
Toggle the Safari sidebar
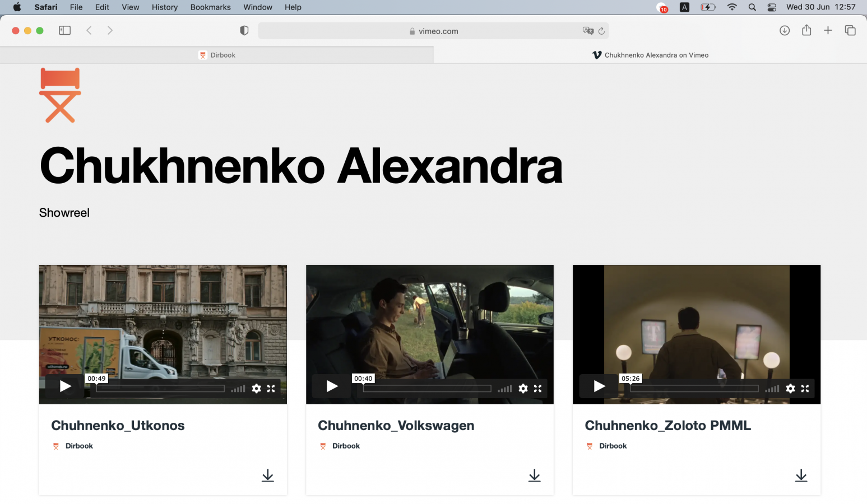(65, 30)
